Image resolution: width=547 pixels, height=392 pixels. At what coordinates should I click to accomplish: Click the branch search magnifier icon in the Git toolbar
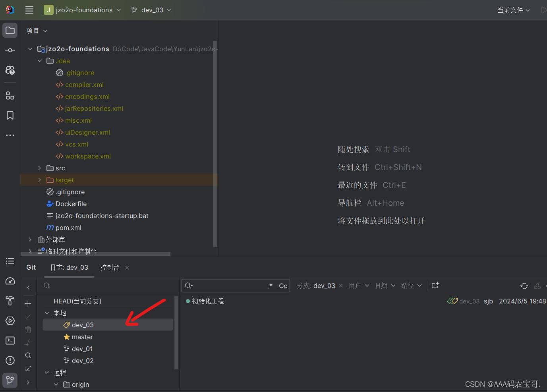[28, 355]
